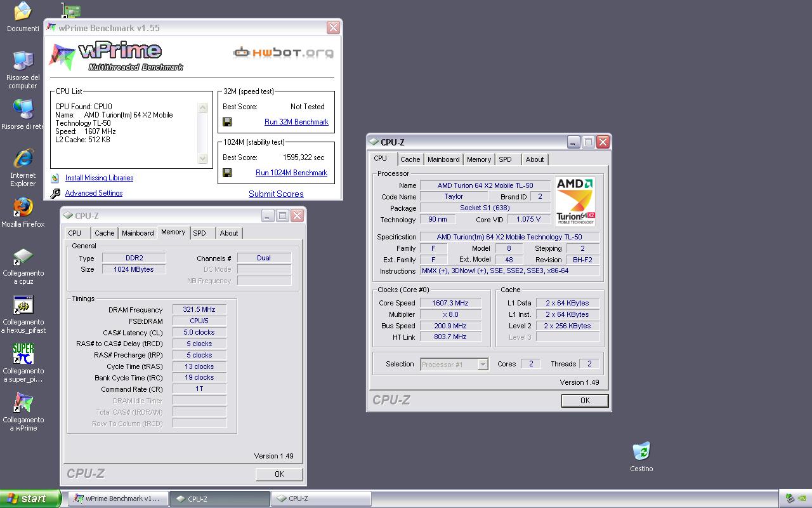Click the Code Name Taylor field
The height and width of the screenshot is (508, 812).
click(454, 197)
